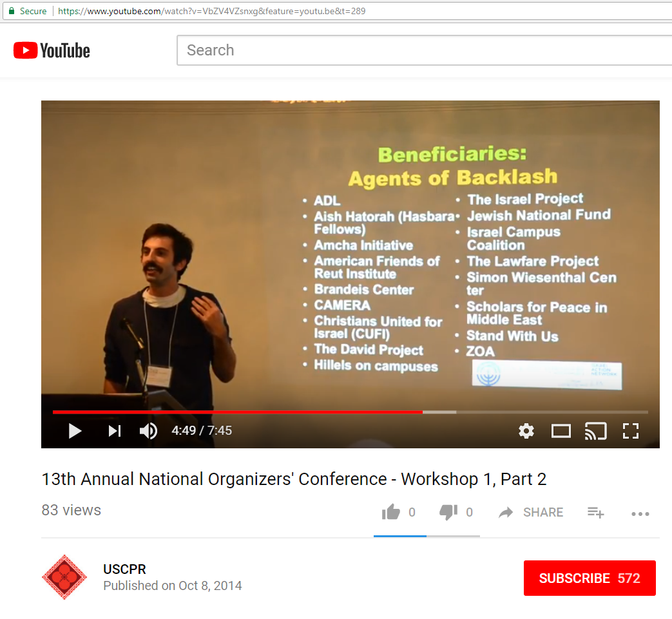
Task: Skip to next video
Action: (114, 431)
